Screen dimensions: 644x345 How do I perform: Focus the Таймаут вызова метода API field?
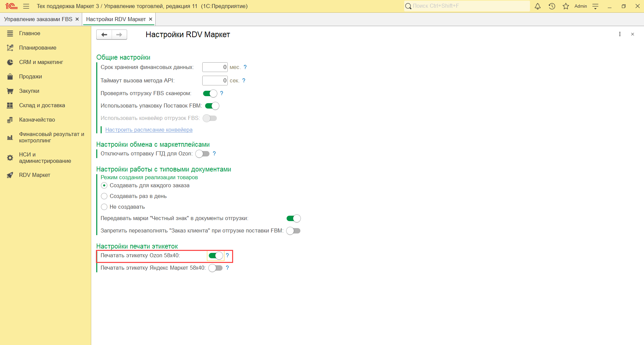click(x=215, y=81)
